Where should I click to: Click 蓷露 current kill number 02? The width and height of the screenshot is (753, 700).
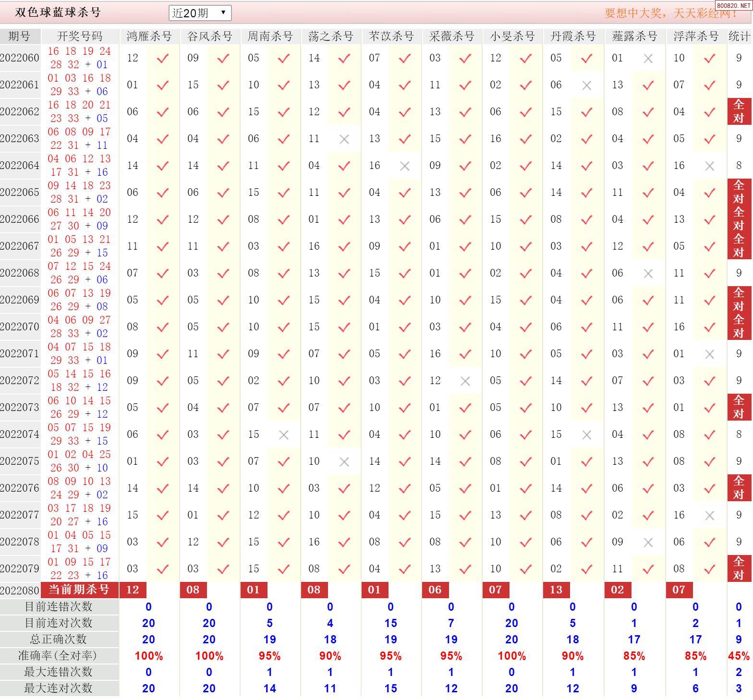618,590
